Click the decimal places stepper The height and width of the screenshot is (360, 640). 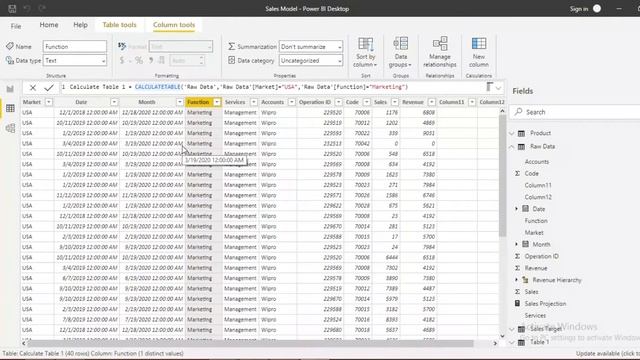[x=201, y=60]
